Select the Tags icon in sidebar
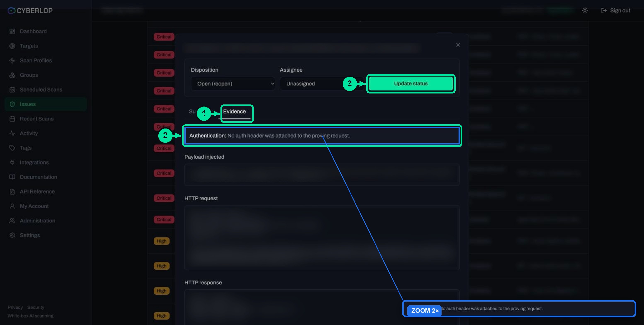The width and height of the screenshot is (644, 325). click(x=12, y=148)
